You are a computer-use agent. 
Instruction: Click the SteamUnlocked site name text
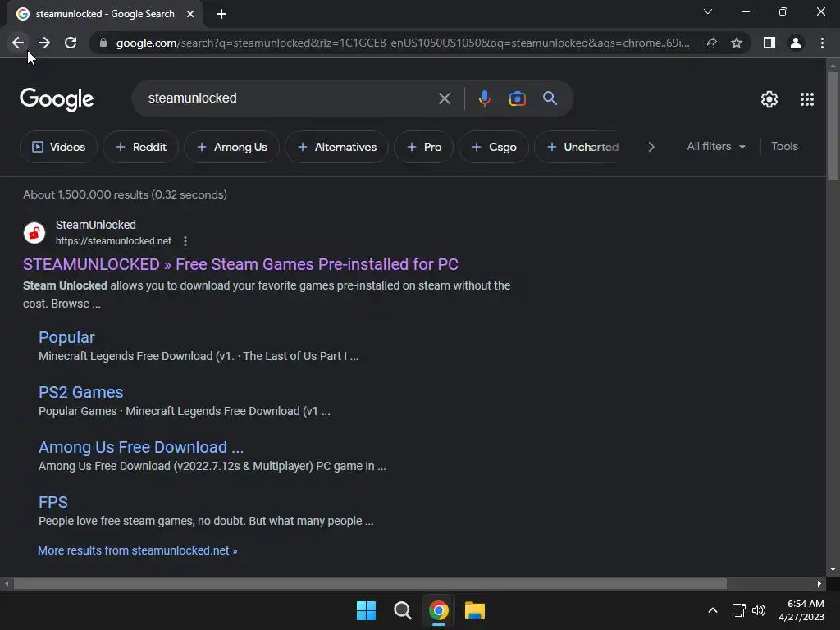[x=96, y=225]
